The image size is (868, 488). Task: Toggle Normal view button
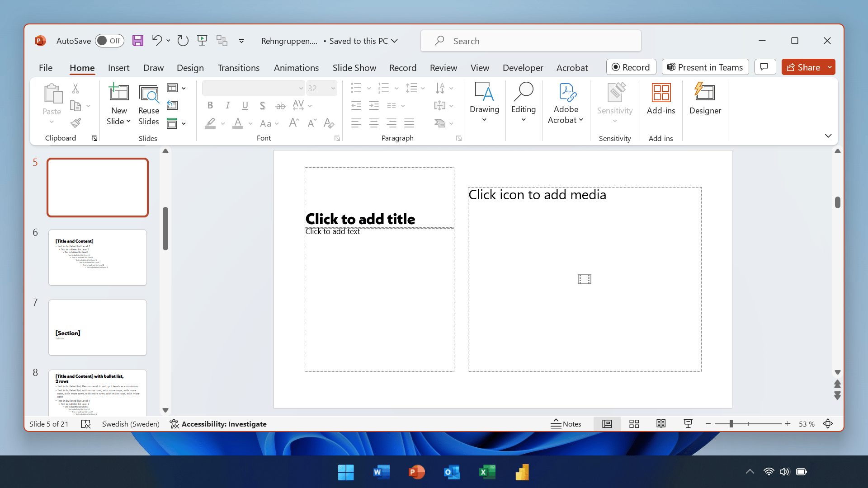607,424
